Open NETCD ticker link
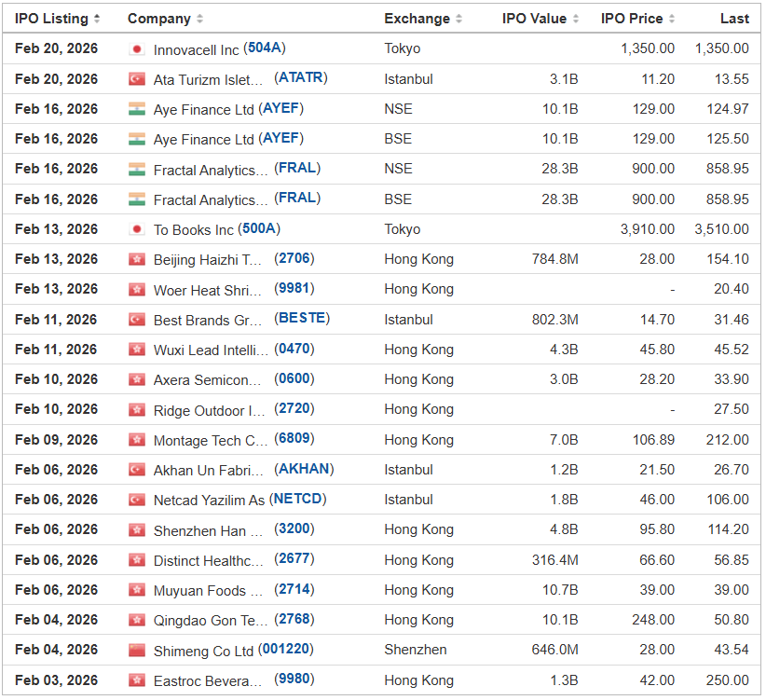The height and width of the screenshot is (700, 766). pos(298,499)
